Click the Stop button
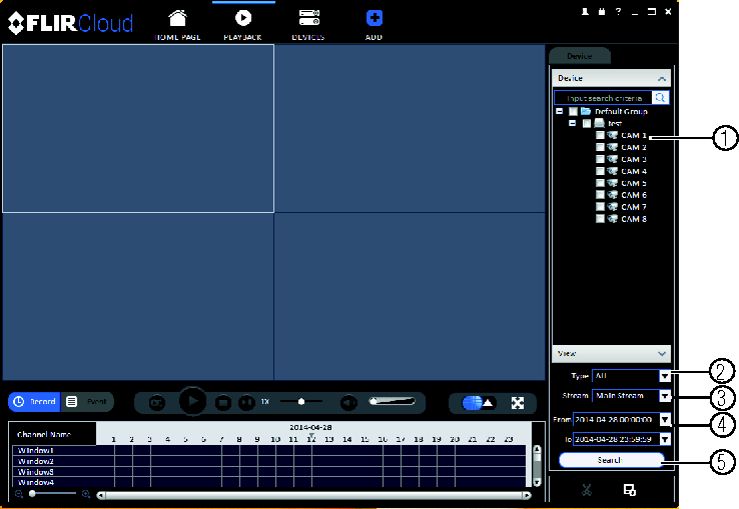The width and height of the screenshot is (739, 509). click(223, 403)
